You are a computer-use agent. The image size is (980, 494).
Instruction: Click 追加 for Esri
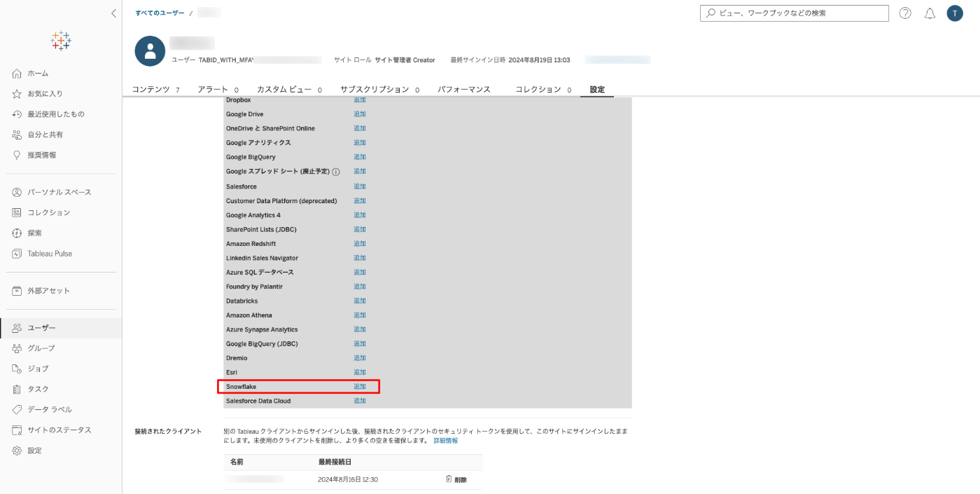click(x=360, y=372)
